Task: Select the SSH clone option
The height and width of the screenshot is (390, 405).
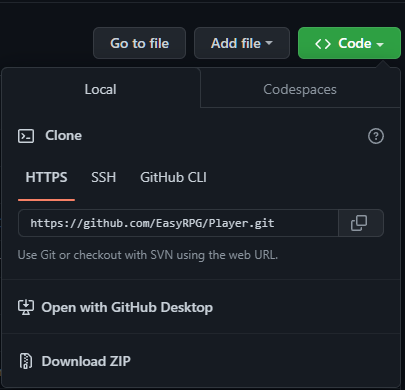Action: (x=103, y=177)
